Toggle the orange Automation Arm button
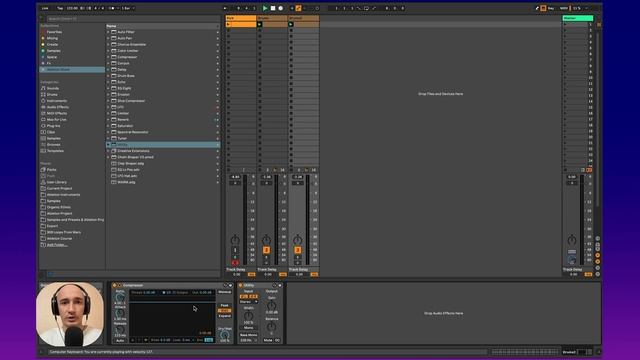Viewport: 640px width, 360px height. pos(298,8)
